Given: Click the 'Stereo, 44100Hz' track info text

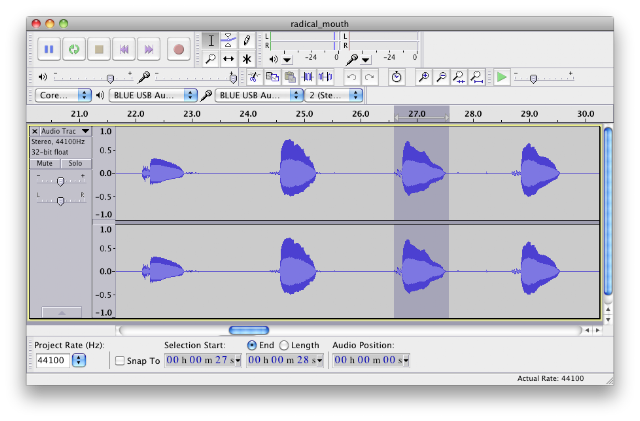Looking at the screenshot, I should 58,142.
